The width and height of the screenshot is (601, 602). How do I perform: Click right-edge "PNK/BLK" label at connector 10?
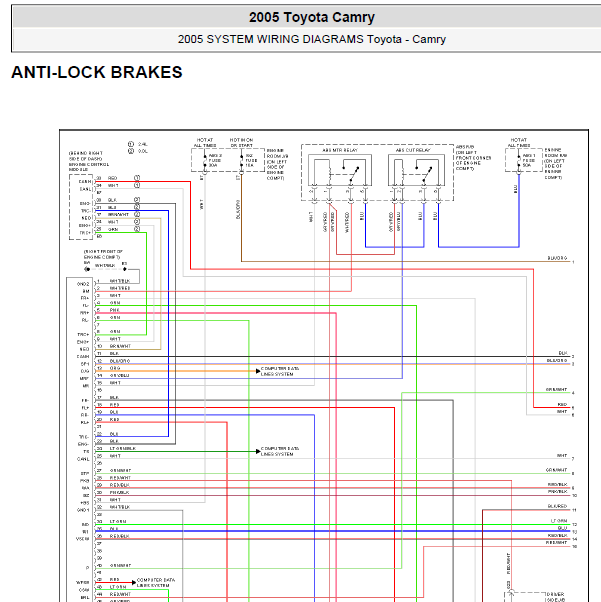tap(558, 491)
